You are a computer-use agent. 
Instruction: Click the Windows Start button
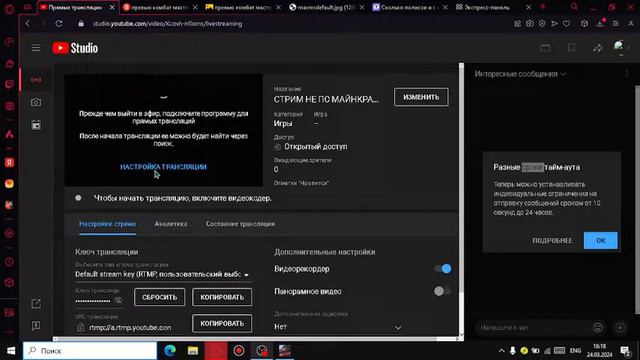pyautogui.click(x=11, y=351)
